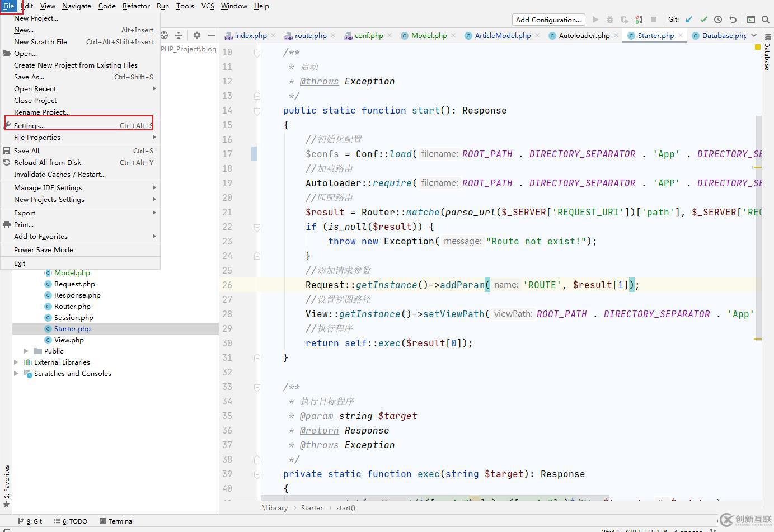Viewport: 774px width, 532px height.
Task: Toggle the Terminal tool window
Action: (116, 521)
